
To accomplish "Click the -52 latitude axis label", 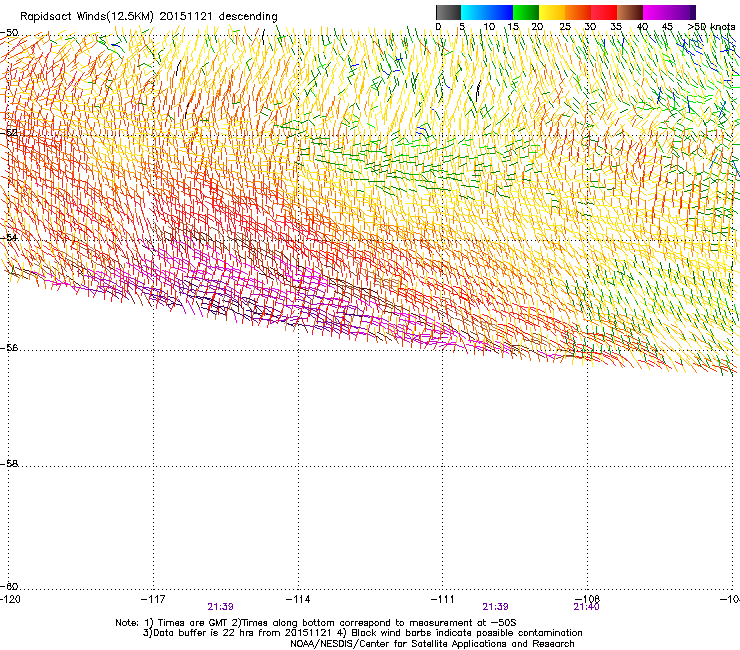I will (9, 133).
